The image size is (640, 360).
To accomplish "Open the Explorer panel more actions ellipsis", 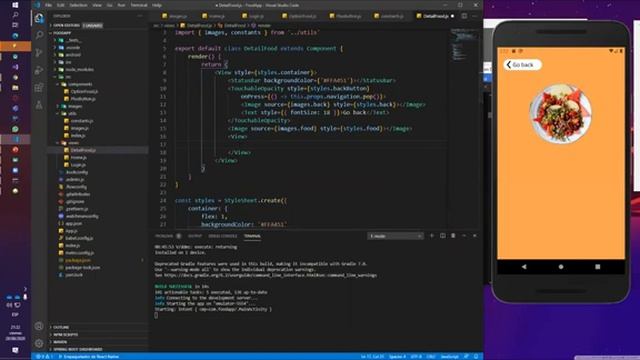I will click(x=140, y=16).
